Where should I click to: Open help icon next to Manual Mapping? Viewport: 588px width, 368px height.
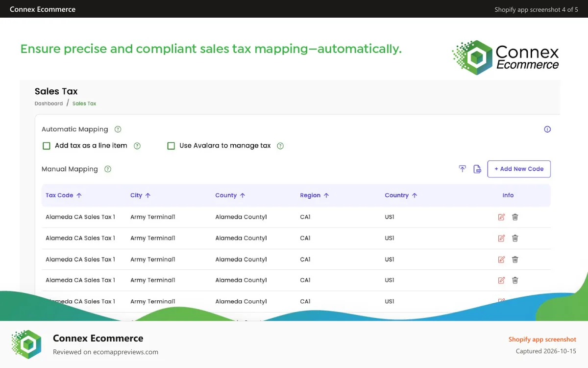[108, 169]
